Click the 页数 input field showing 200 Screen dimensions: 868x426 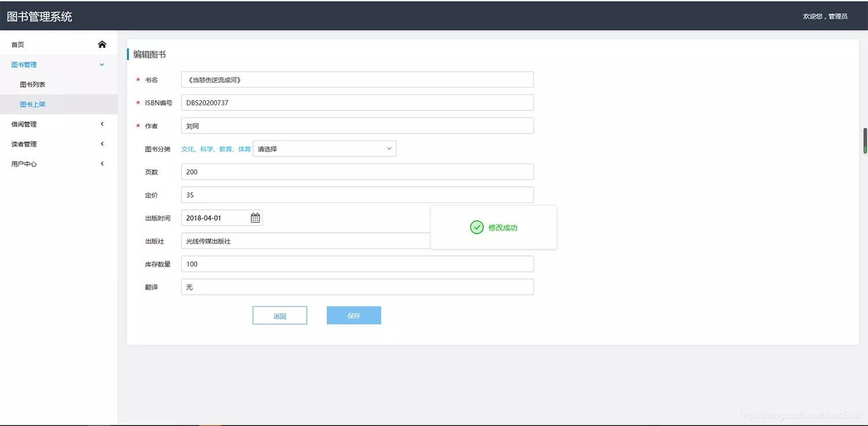[x=357, y=172]
